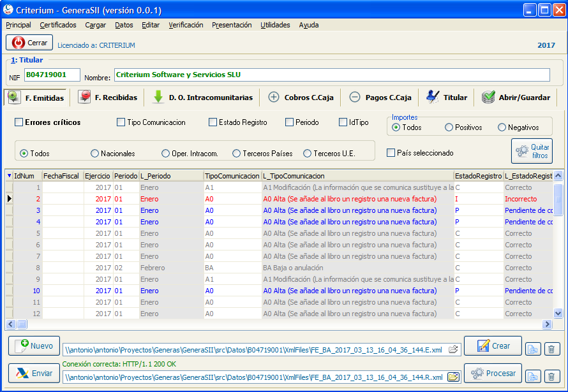Screen dimensions: 568x392
Task: Open the Cargar menu
Action: [x=96, y=25]
